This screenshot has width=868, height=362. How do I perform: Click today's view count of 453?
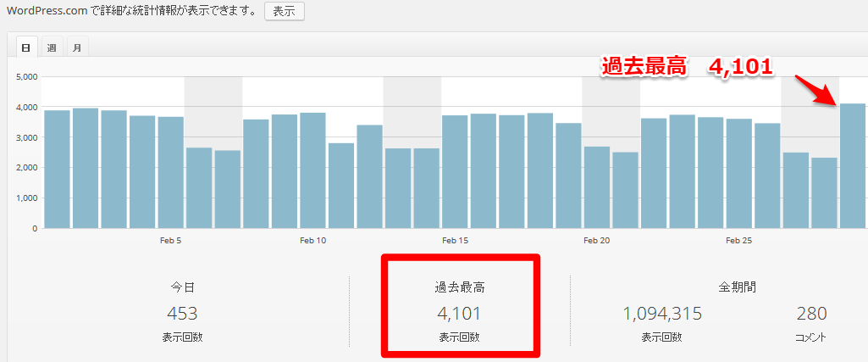click(182, 314)
